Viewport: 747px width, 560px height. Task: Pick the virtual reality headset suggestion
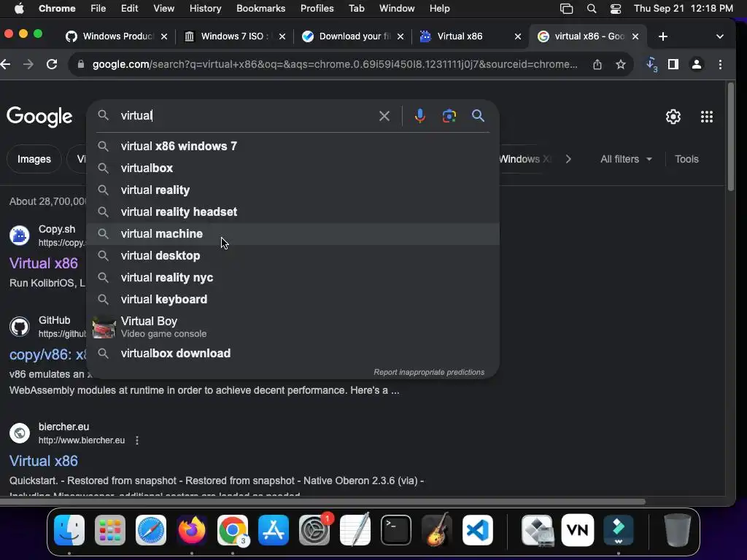(x=293, y=212)
